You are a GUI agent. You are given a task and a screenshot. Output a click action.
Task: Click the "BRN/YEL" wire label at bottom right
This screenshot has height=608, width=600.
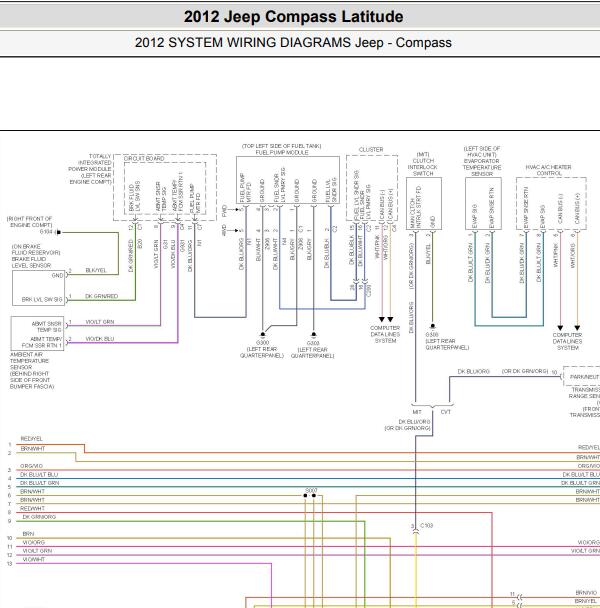[x=586, y=601]
